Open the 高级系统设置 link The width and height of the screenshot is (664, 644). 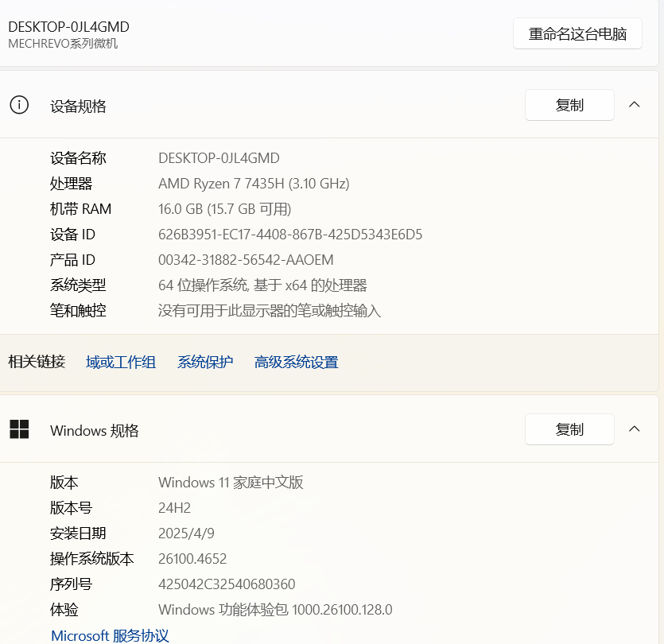tap(296, 363)
